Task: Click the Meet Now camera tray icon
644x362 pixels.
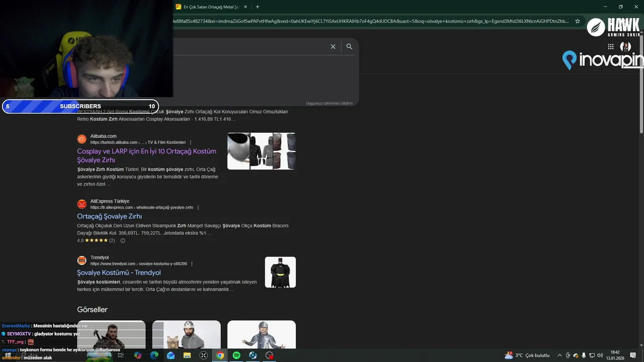Action: point(568,355)
